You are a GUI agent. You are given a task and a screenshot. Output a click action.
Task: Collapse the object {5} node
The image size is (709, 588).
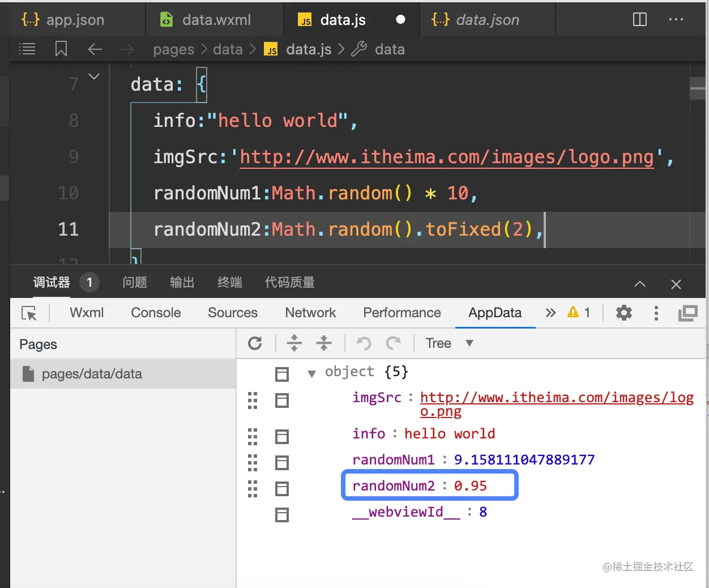[x=311, y=373]
